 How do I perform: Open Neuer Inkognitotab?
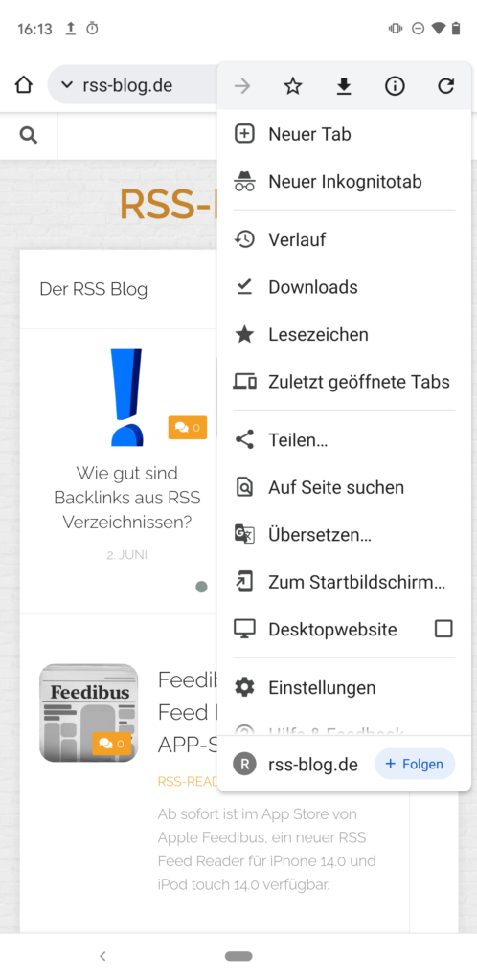coord(344,181)
